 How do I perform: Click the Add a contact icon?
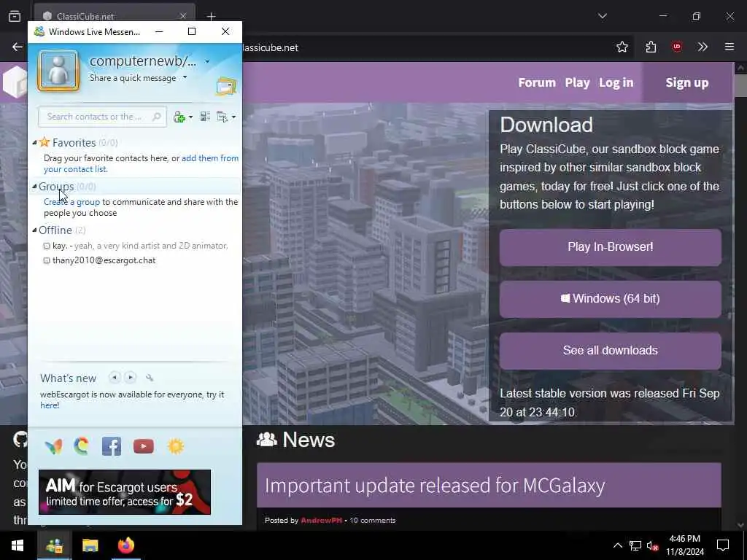(x=179, y=117)
